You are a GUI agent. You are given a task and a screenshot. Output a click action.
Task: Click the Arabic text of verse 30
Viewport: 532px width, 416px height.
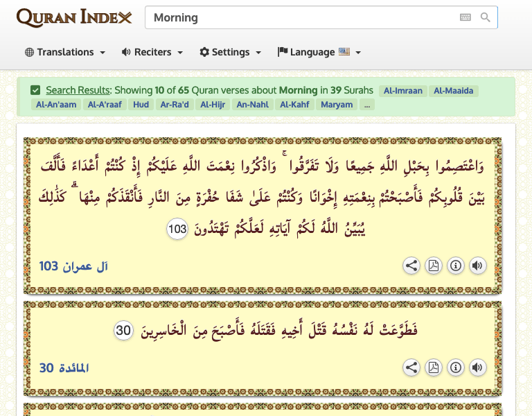click(279, 330)
